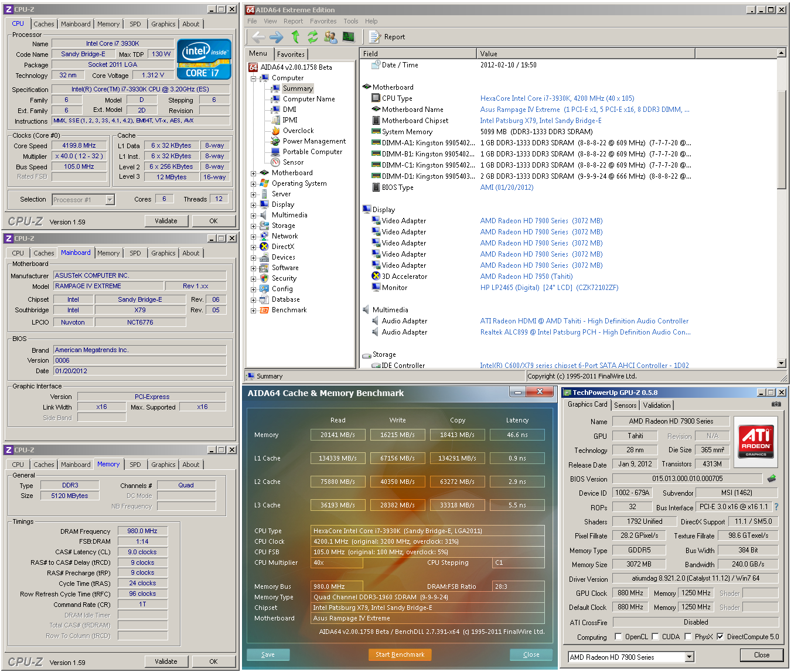Switch to Favorites tab in AIDA64
This screenshot has height=672, width=791.
291,54
